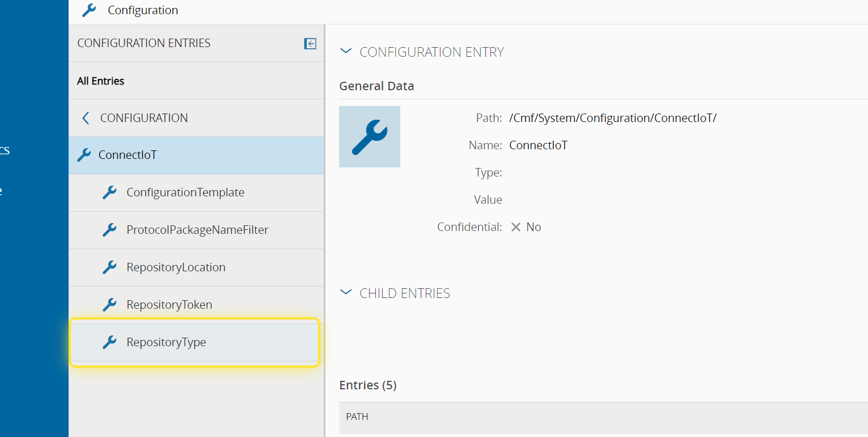868x437 pixels.
Task: Open the RepositoryLocation entry
Action: 176,267
